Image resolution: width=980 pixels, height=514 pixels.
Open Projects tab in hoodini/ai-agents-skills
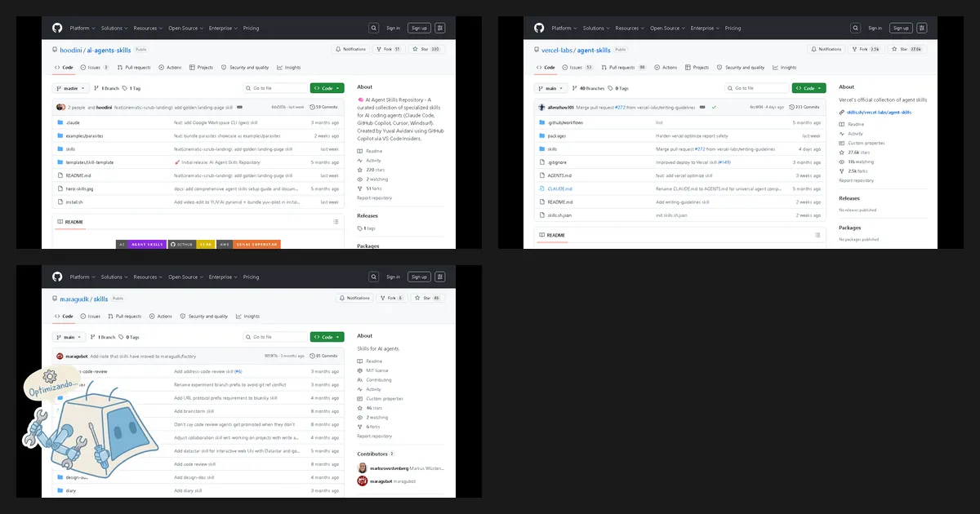(x=201, y=68)
